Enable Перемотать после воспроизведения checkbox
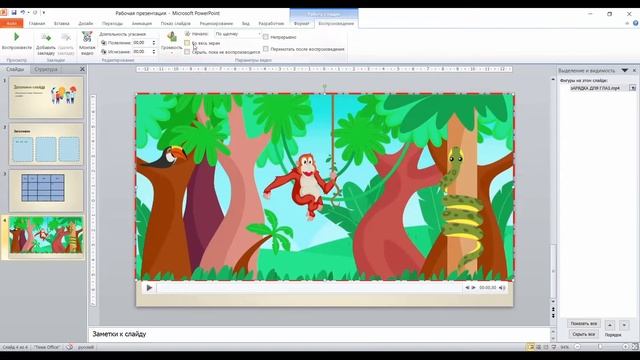The image size is (640, 360). click(x=266, y=49)
